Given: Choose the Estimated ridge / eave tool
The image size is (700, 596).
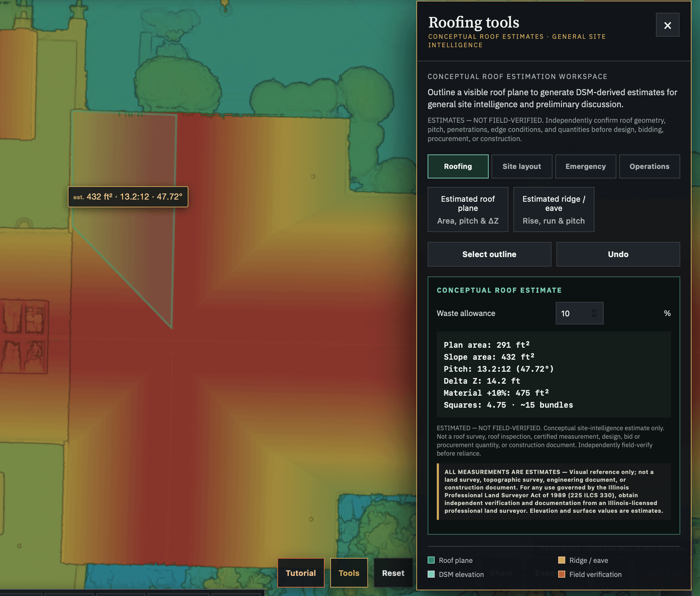Looking at the screenshot, I should coord(554,209).
